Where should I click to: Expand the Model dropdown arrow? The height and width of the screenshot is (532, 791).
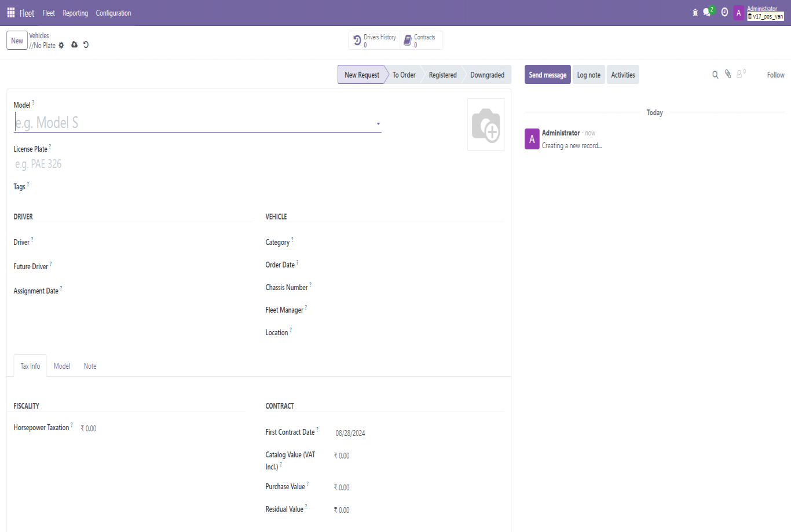378,124
